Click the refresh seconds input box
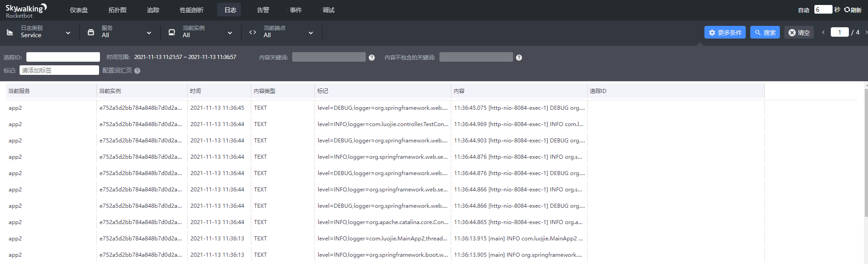Viewport: 868px width, 264px height. [823, 10]
